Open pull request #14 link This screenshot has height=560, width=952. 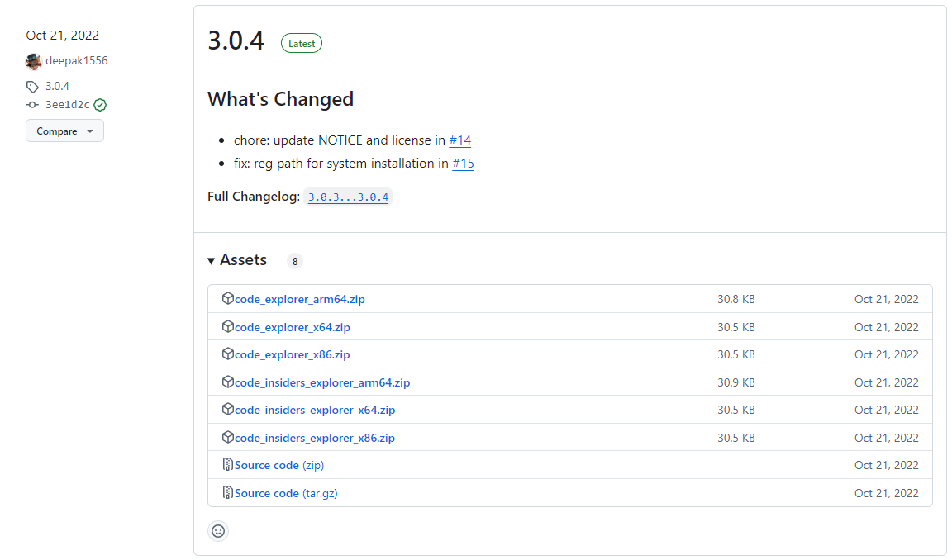point(459,140)
